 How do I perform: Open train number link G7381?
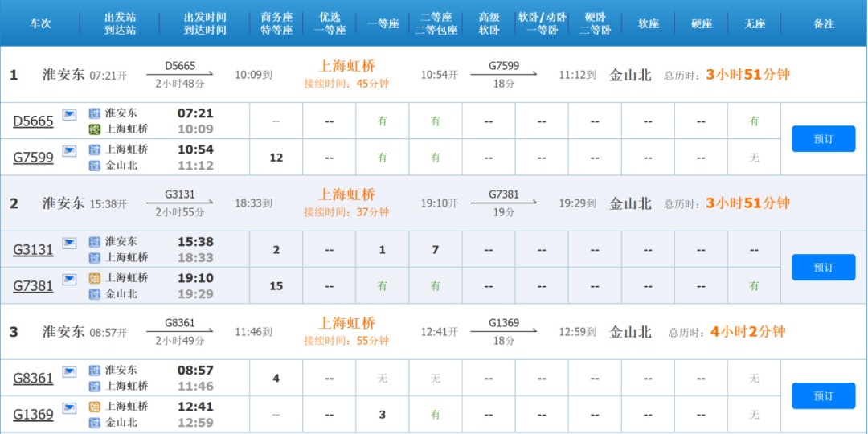point(33,286)
